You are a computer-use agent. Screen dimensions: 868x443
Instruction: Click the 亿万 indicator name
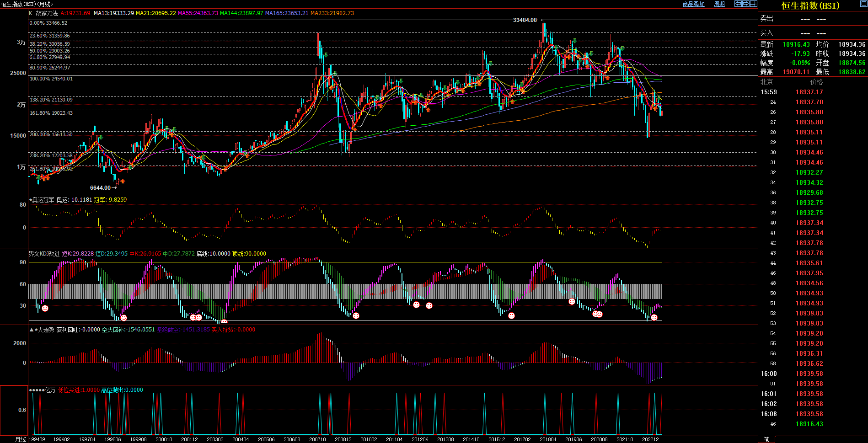(50, 390)
